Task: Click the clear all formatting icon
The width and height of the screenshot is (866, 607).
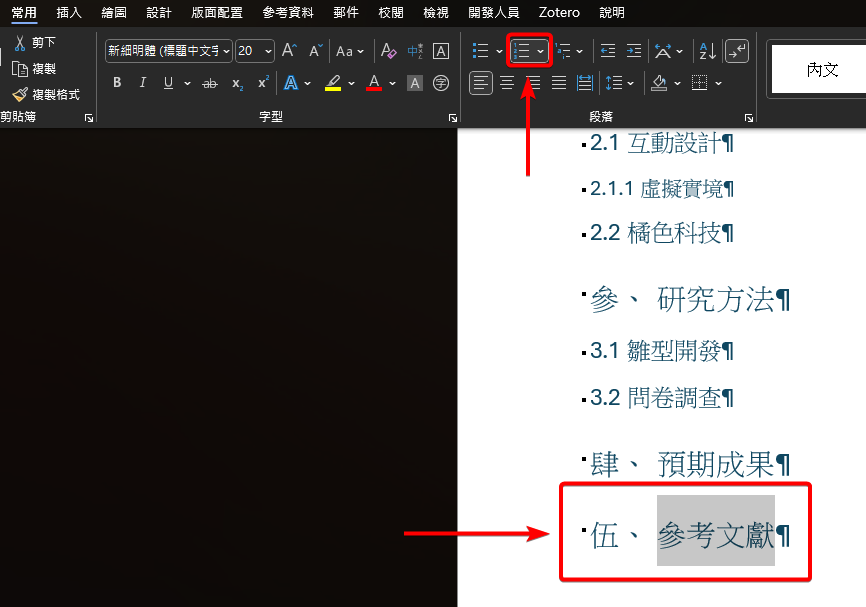Action: click(389, 51)
